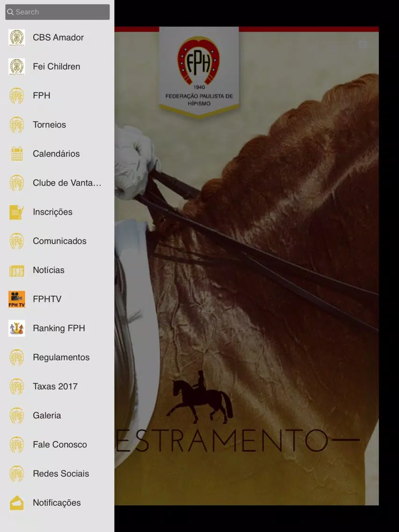This screenshot has width=399, height=532.
Task: Select Fale Conosco label
Action: (x=60, y=444)
